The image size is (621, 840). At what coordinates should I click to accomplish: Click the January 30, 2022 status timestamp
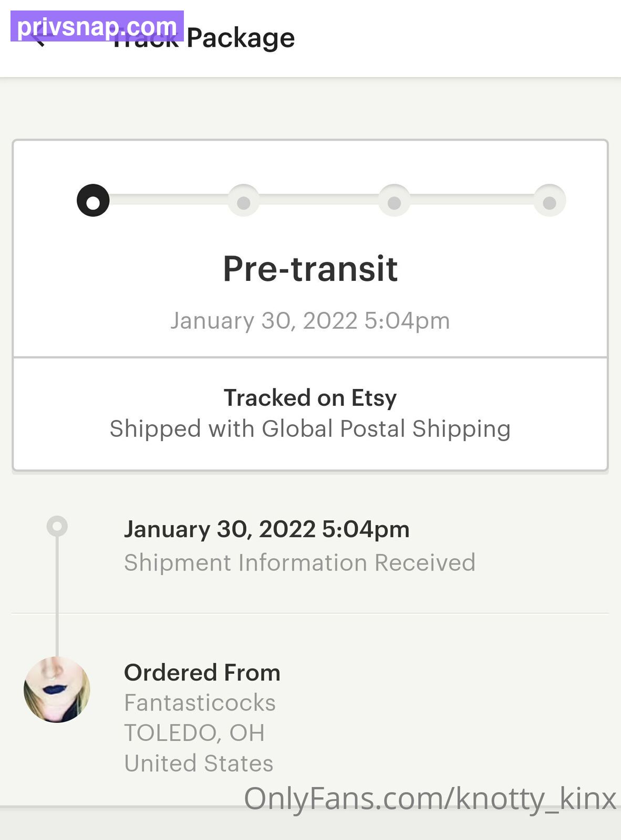point(310,320)
